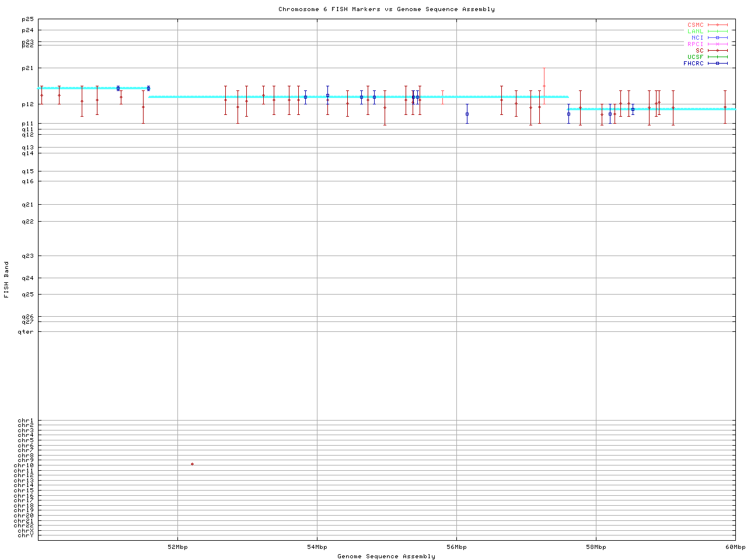This screenshot has height=560, width=747.
Task: Click the CSMC legend marker sample
Action: [x=717, y=25]
